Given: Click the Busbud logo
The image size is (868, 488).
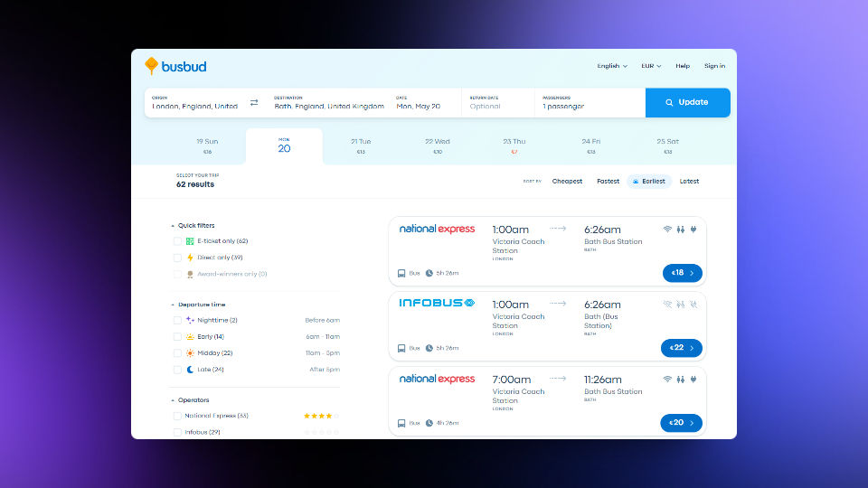Looking at the screenshot, I should click(175, 66).
